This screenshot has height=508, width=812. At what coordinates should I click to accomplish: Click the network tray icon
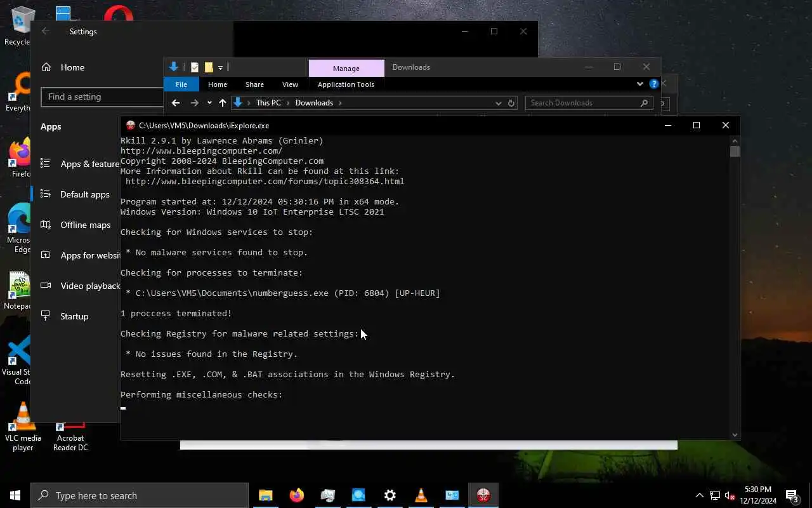[715, 495]
